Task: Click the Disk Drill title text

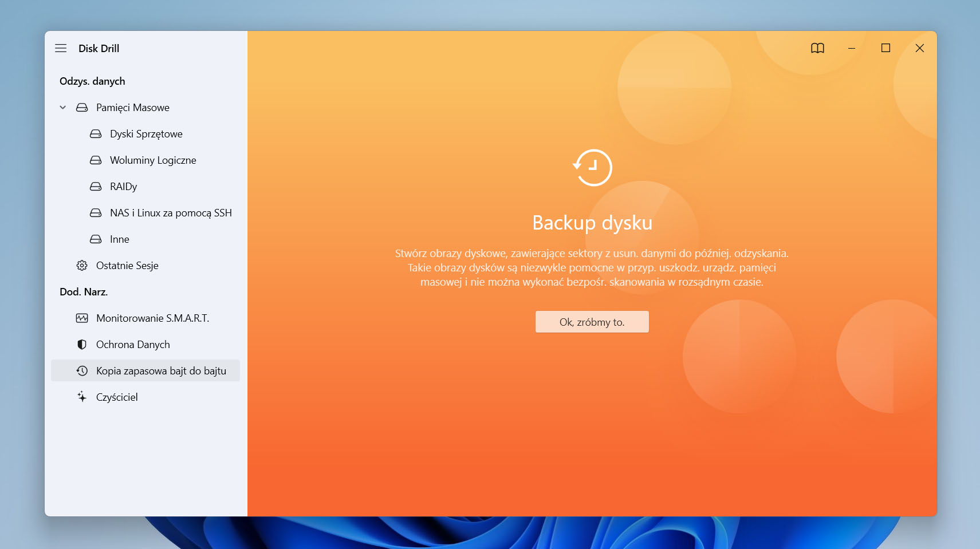Action: coord(99,49)
